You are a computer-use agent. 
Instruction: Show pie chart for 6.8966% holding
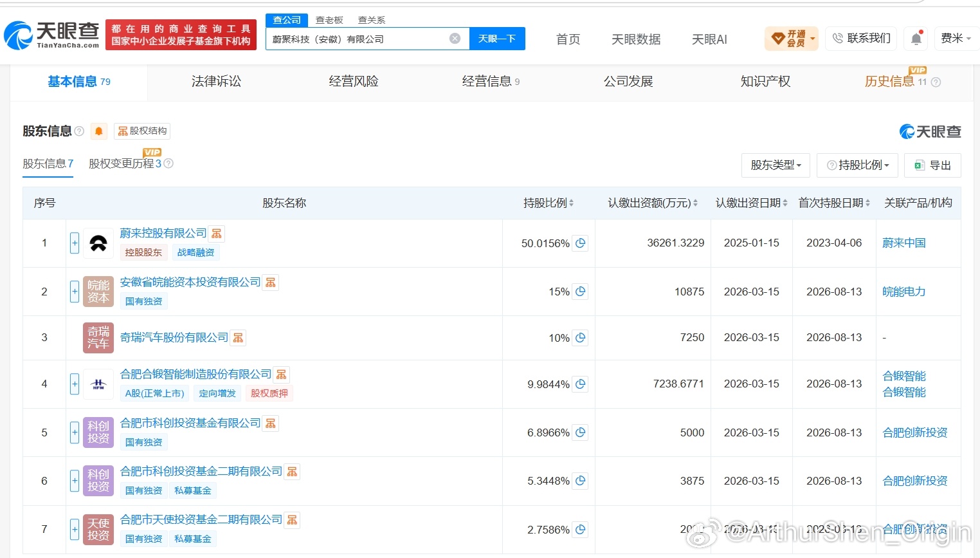pyautogui.click(x=580, y=432)
